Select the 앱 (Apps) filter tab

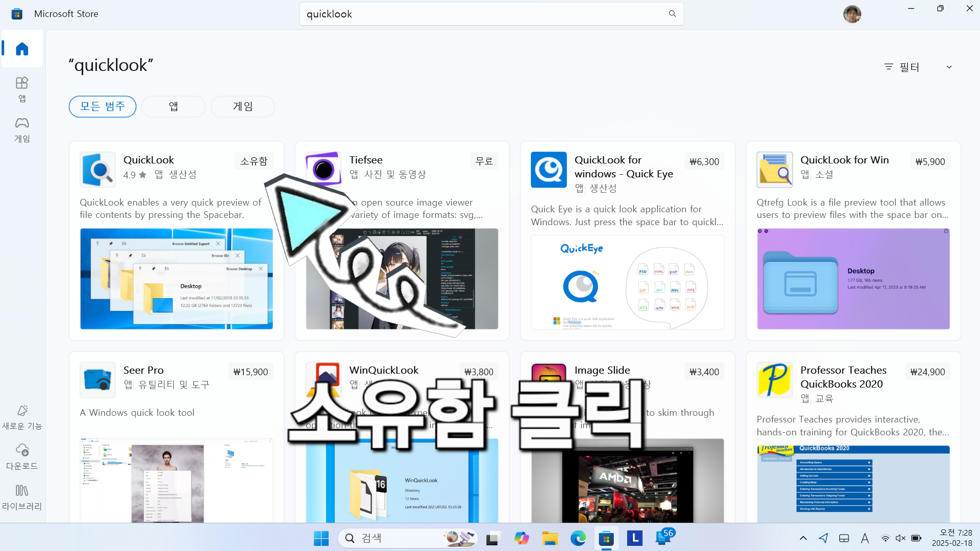point(174,106)
